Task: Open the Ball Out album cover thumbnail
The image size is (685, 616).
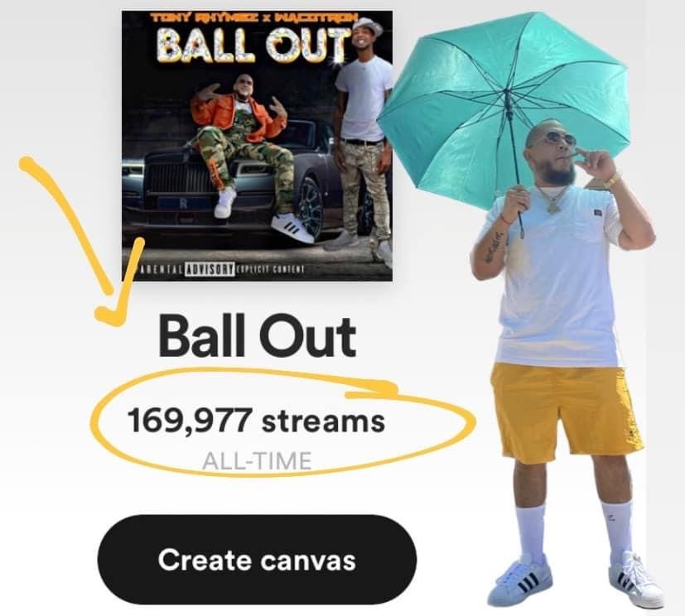Action: click(x=257, y=146)
